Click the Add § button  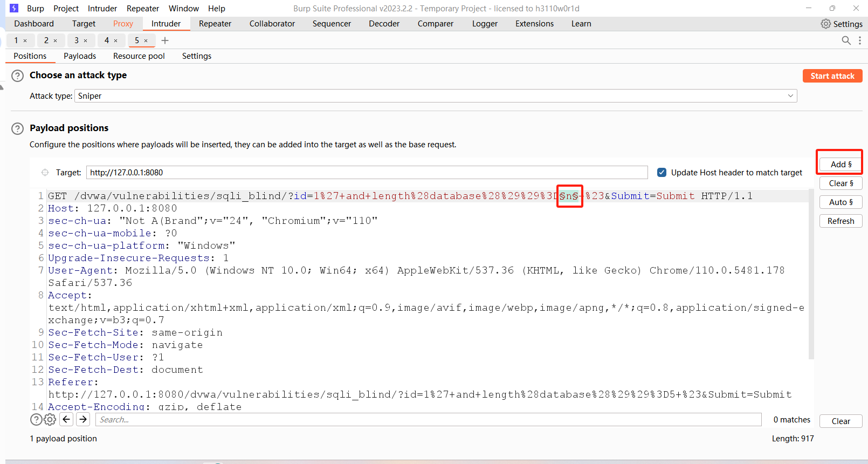tap(841, 165)
